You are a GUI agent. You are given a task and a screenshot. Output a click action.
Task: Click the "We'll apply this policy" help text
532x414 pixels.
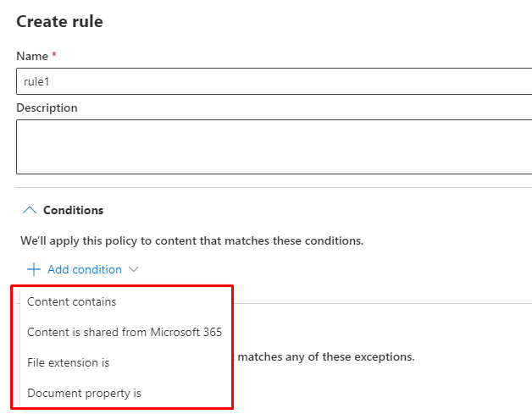pyautogui.click(x=191, y=240)
